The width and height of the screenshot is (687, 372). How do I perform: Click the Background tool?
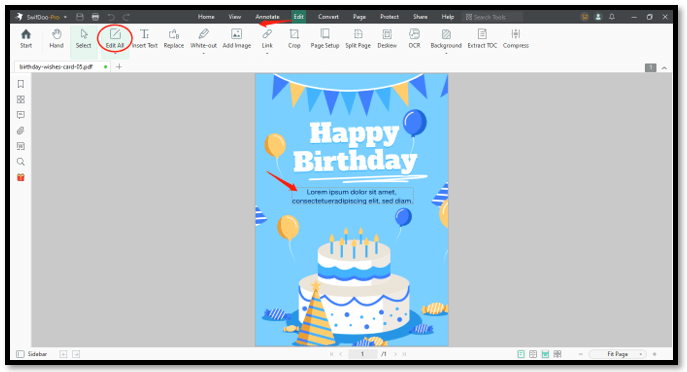pos(446,39)
